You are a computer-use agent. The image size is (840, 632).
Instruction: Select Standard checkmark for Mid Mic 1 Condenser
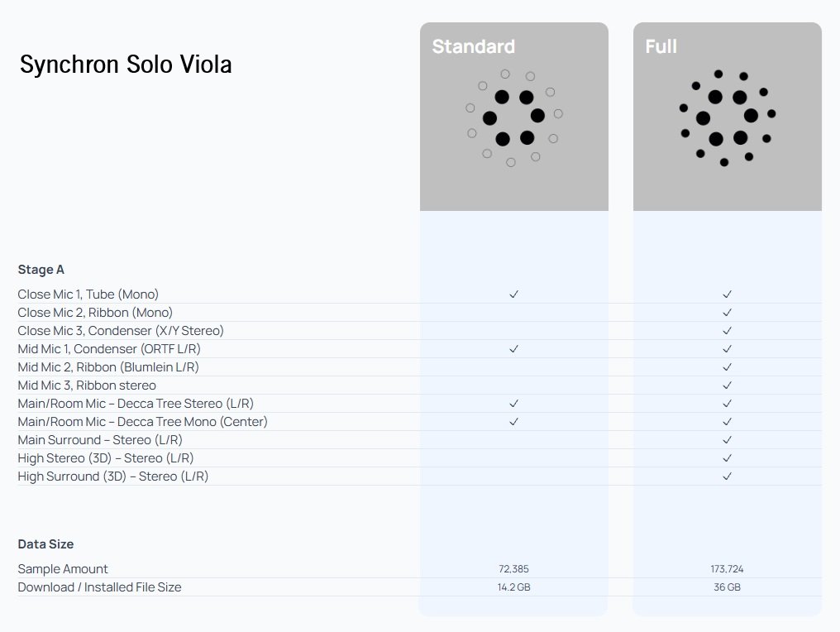[x=513, y=349]
